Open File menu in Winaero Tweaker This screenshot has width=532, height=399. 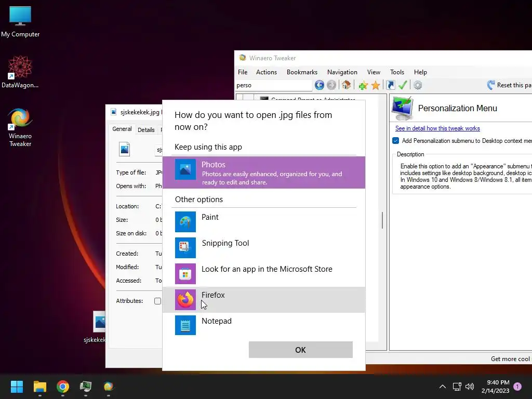243,72
